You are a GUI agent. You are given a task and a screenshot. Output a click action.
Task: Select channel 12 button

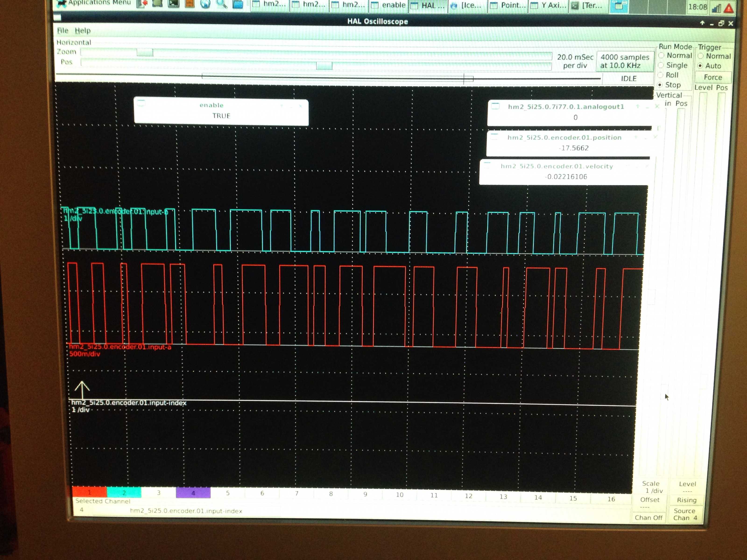tap(469, 496)
